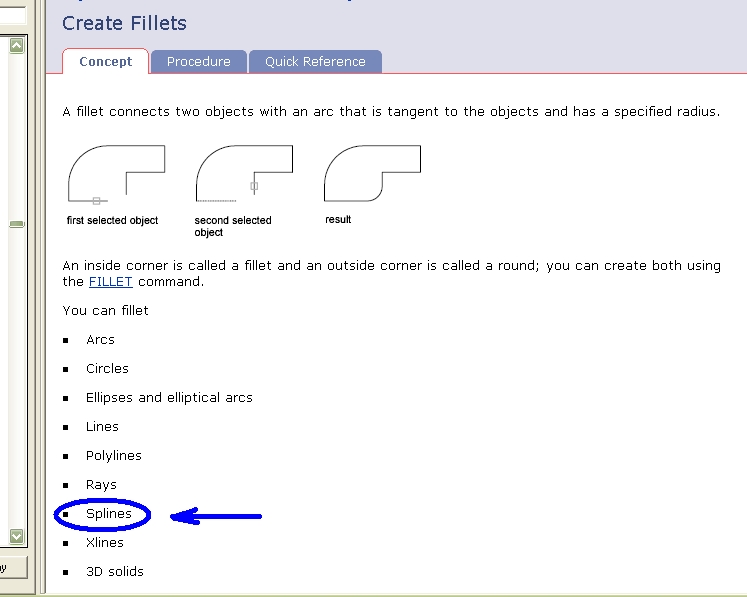Follow the FILLET command link
The image size is (747, 597).
tap(111, 282)
